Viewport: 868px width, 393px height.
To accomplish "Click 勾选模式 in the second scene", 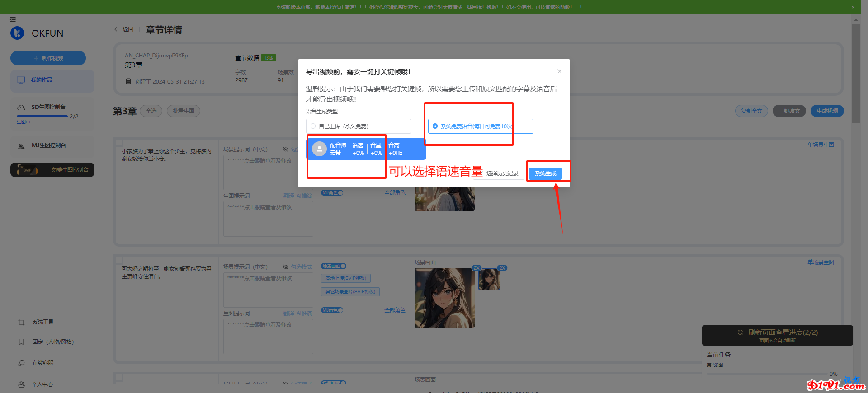I will [x=302, y=267].
